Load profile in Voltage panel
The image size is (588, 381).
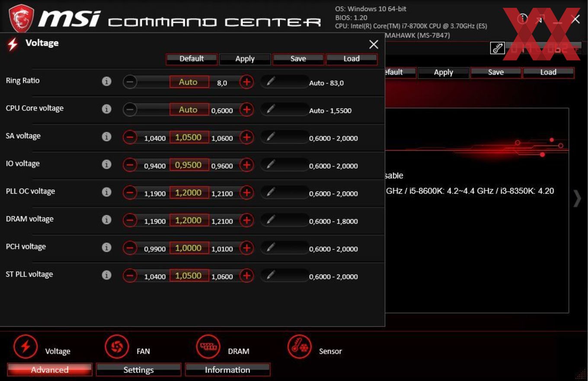pos(351,59)
